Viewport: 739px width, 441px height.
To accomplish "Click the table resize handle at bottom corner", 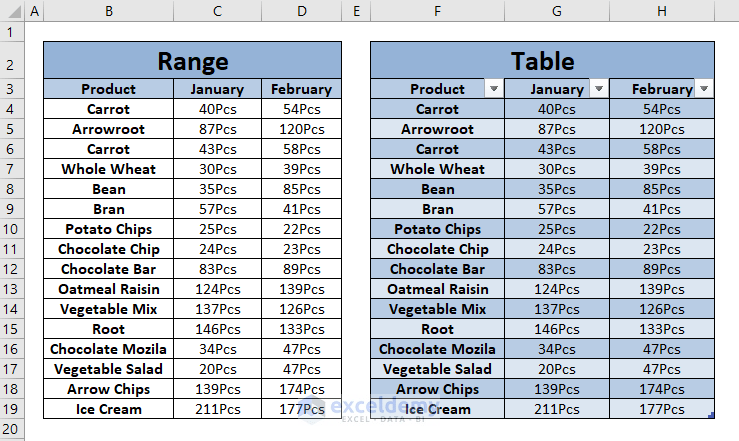I will [711, 415].
